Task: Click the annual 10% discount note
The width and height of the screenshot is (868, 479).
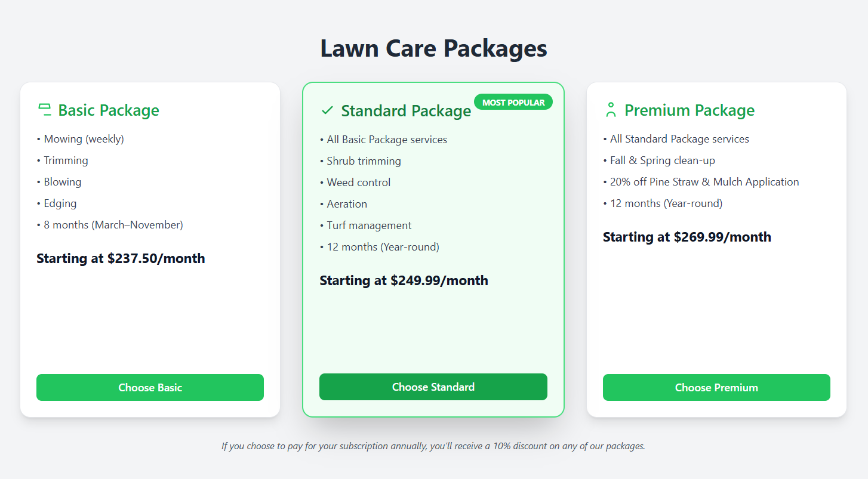Action: click(x=433, y=446)
